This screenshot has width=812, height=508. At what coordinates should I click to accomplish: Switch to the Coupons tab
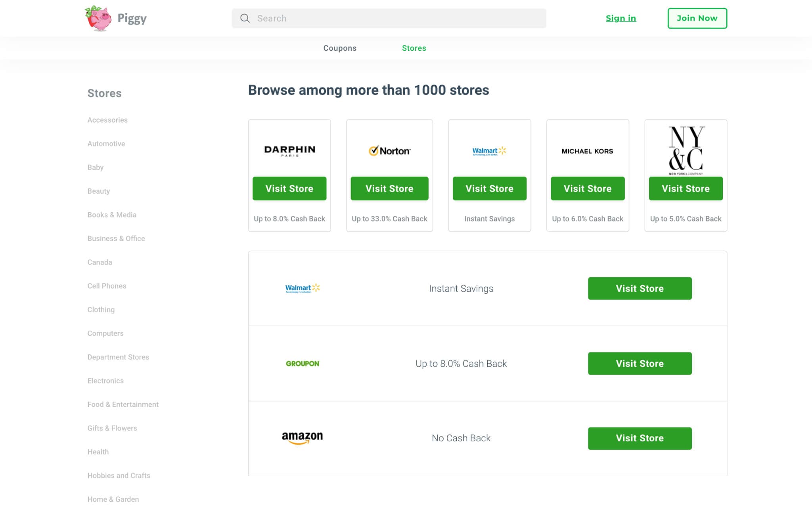340,48
